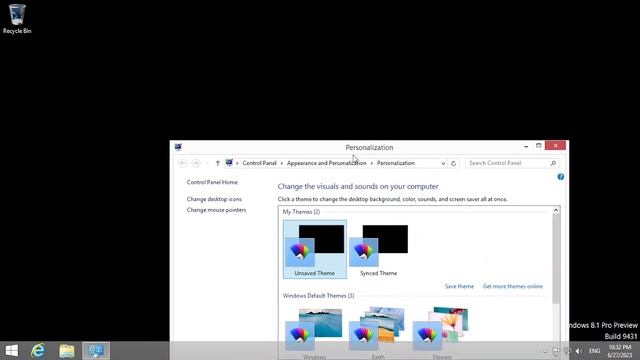Go back with the Back arrow
640x360 pixels.
(x=182, y=163)
